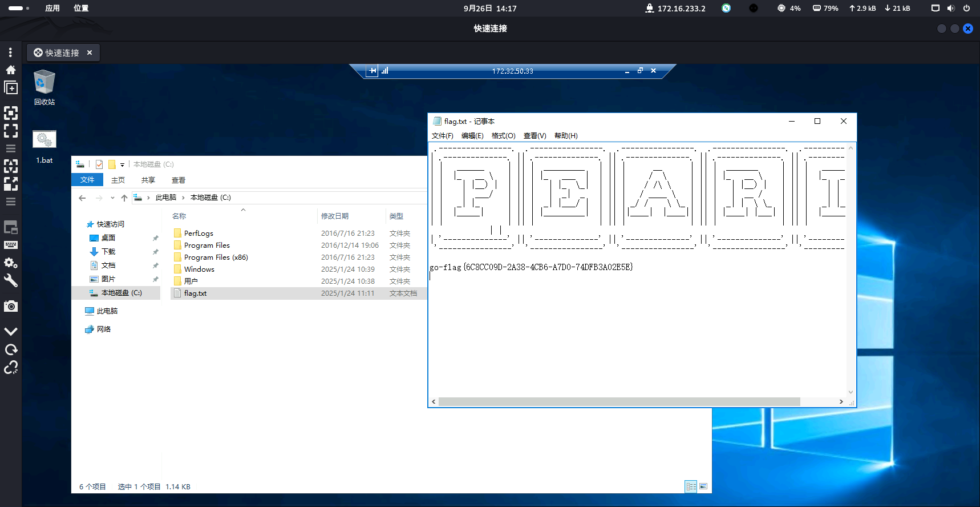Open 格式(O) menu in Notepad
The image size is (980, 507).
tap(504, 136)
